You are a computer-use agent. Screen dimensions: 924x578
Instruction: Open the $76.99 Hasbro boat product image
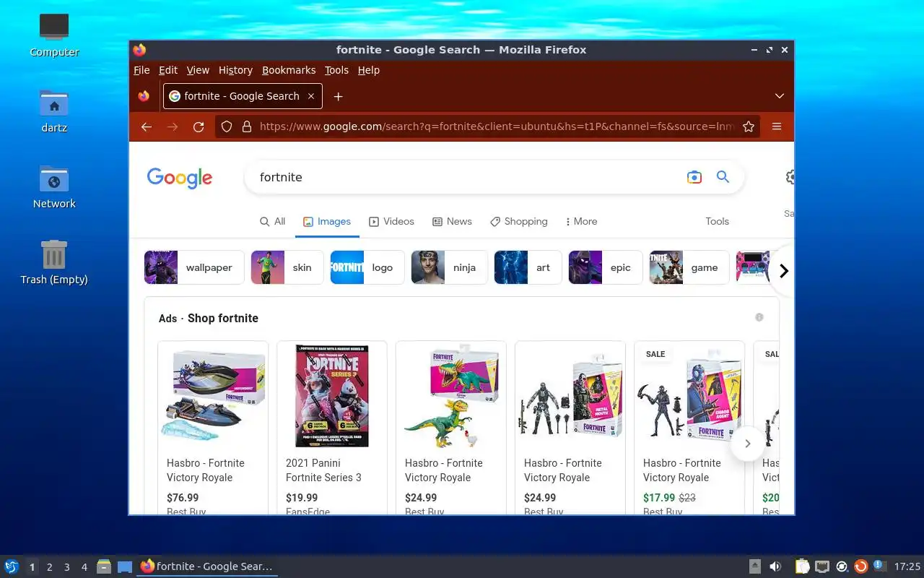click(213, 396)
